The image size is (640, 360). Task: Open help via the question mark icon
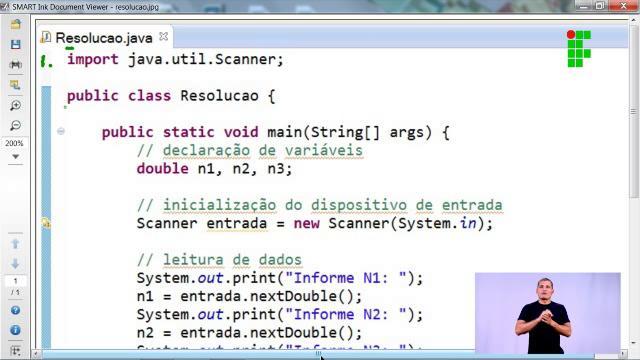[16, 310]
